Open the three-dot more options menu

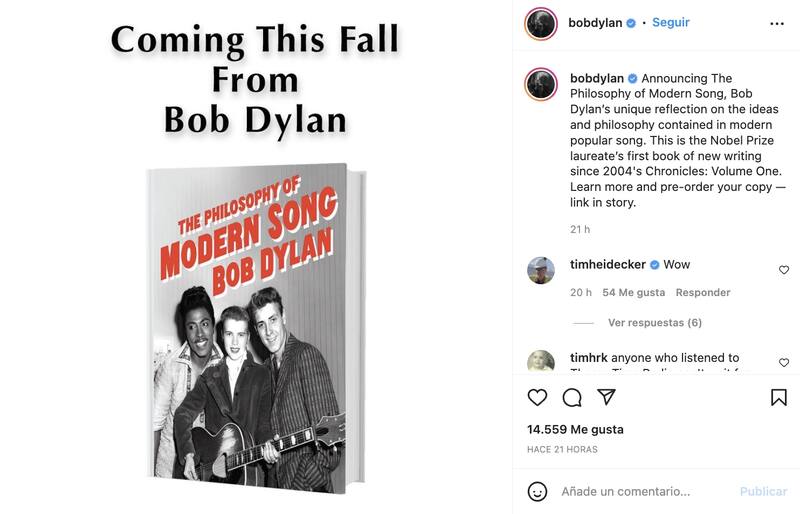(777, 23)
